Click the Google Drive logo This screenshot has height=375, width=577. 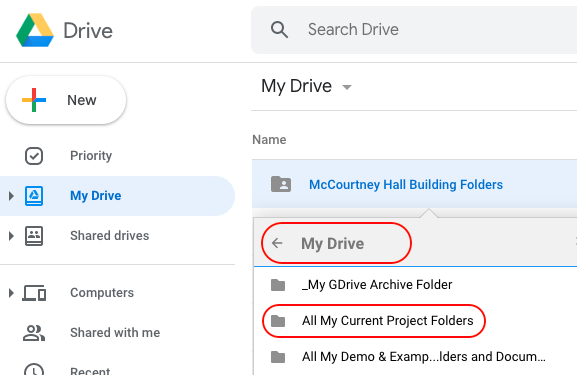point(35,30)
